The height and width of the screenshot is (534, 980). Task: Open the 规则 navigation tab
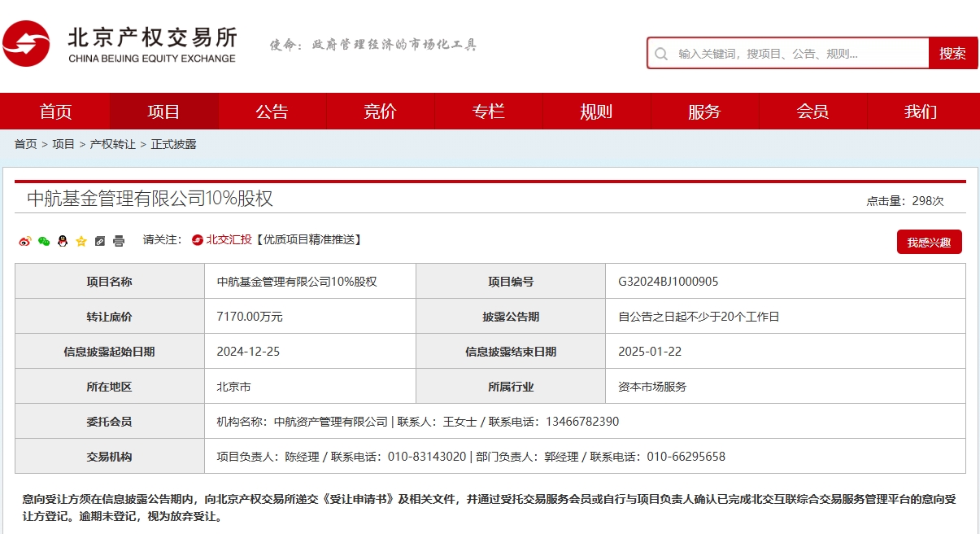click(x=596, y=112)
